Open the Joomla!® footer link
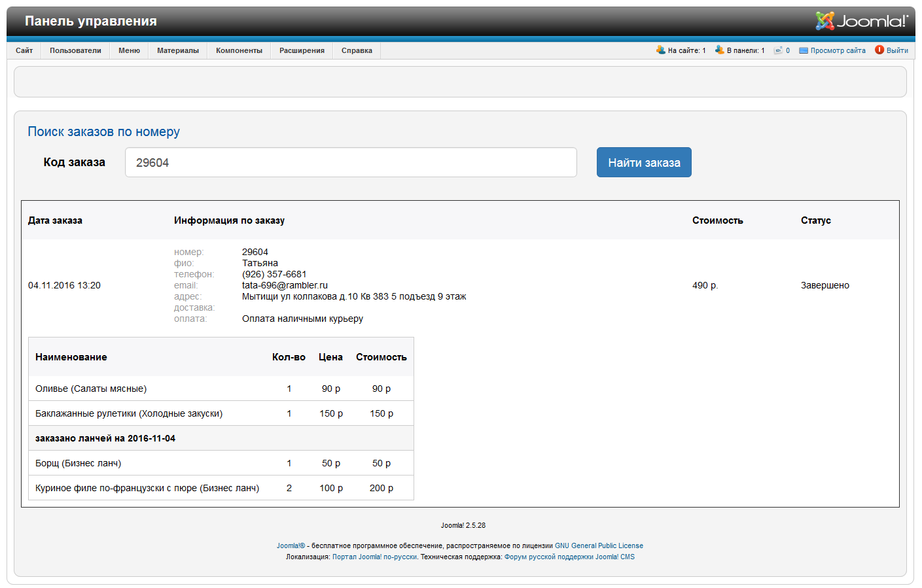This screenshot has height=588, width=922. pyautogui.click(x=291, y=545)
